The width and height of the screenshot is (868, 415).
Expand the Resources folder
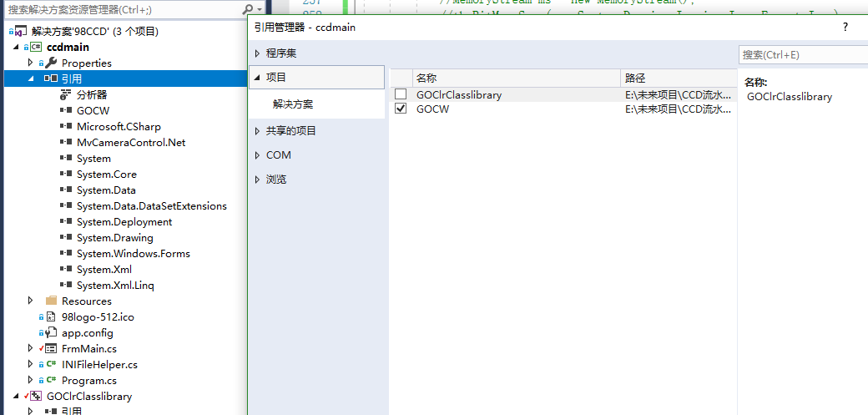pyautogui.click(x=30, y=301)
